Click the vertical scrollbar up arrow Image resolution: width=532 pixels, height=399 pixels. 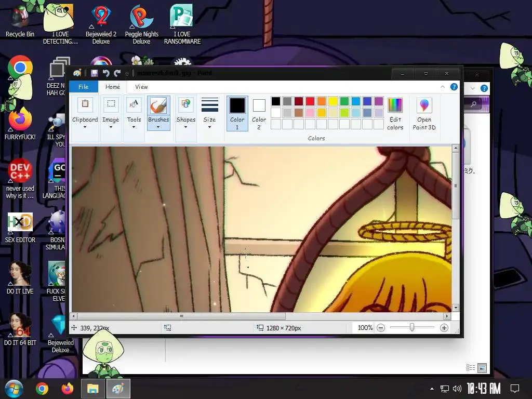pos(456,148)
